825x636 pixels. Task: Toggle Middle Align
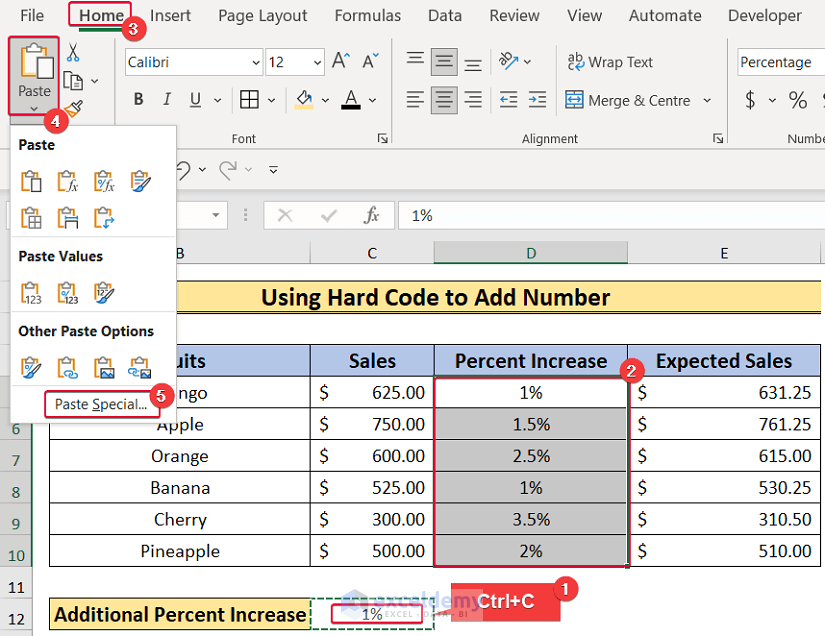(x=444, y=62)
